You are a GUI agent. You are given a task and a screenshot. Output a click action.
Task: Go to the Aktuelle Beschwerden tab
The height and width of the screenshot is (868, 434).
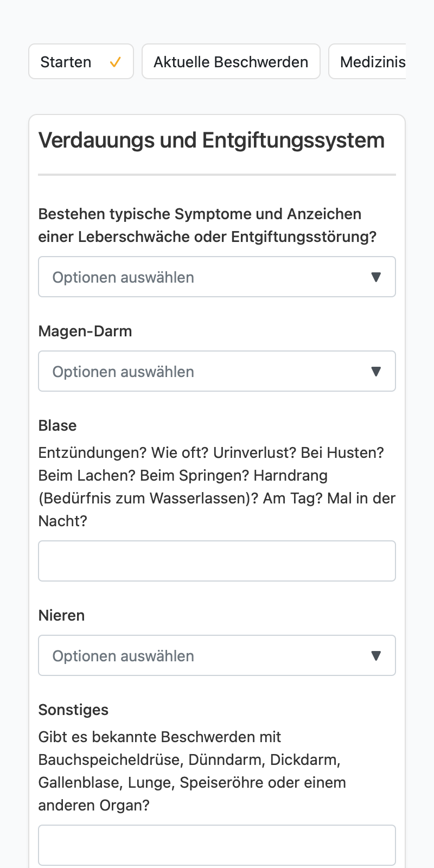[231, 61]
